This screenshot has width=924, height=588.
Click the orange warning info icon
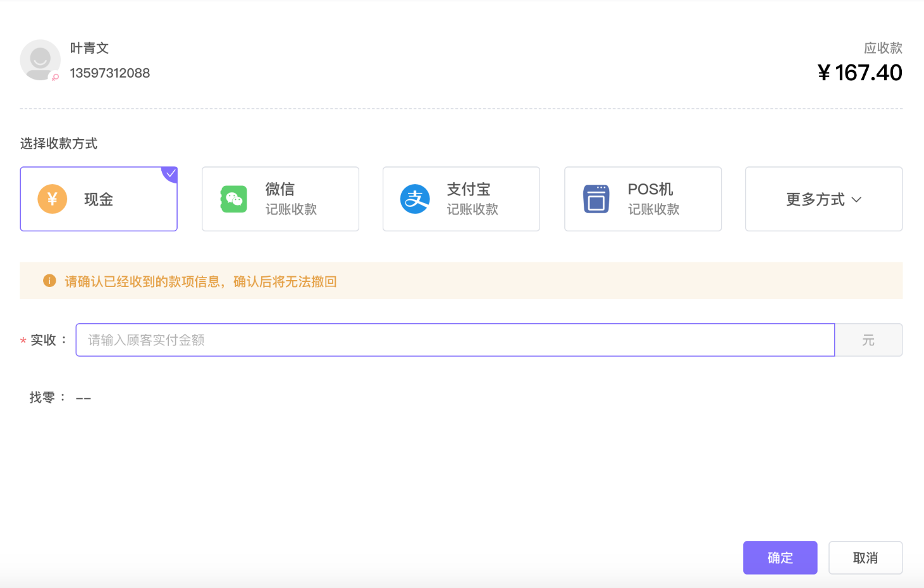tap(49, 281)
